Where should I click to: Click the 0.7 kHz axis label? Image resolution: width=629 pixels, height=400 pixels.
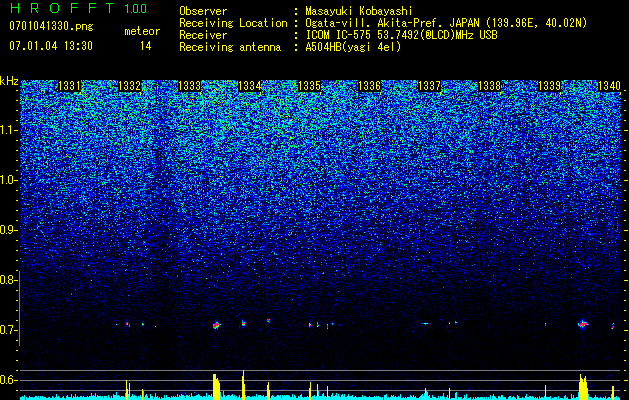[x=7, y=330]
